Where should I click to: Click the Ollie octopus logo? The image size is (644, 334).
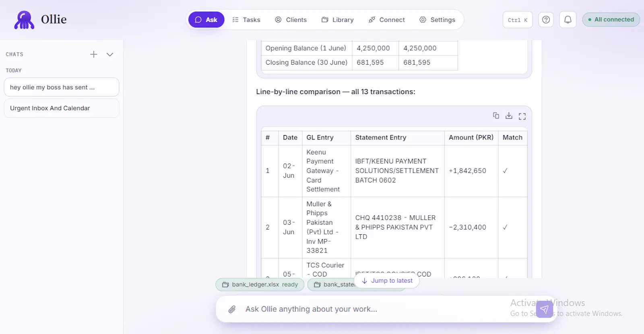(x=24, y=20)
